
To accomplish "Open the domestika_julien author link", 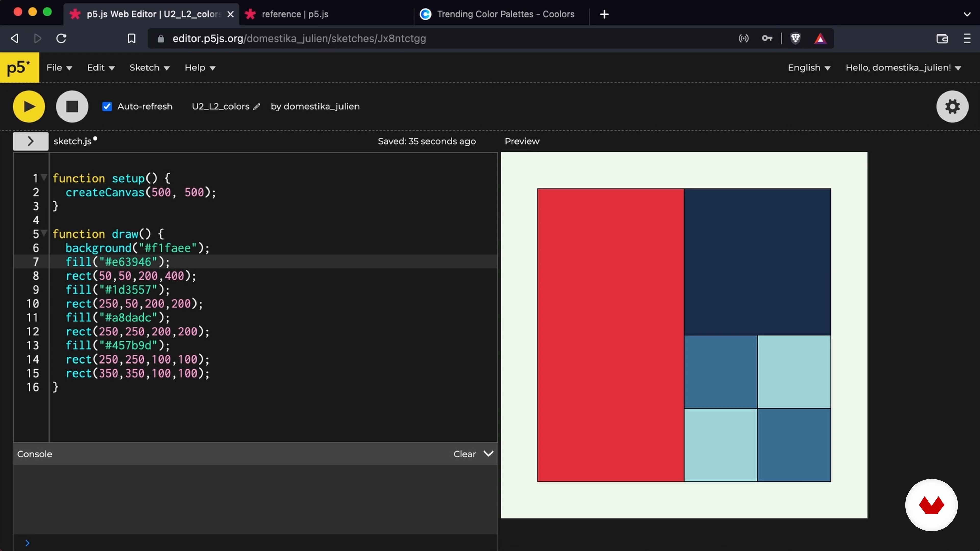I will click(x=322, y=106).
